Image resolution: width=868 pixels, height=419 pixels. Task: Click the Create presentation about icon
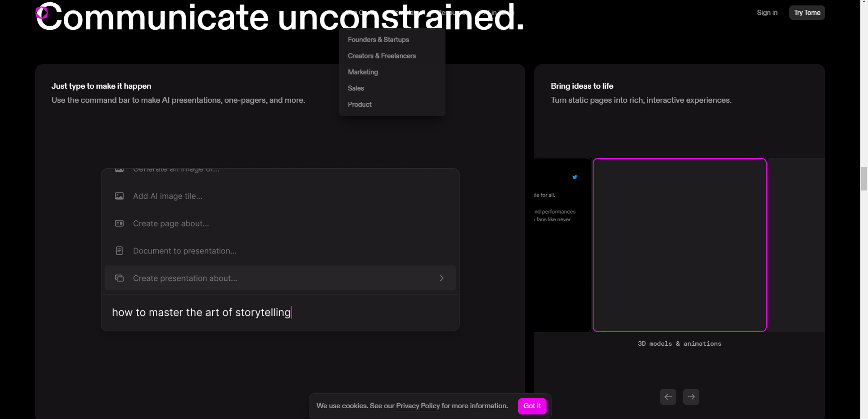click(119, 278)
